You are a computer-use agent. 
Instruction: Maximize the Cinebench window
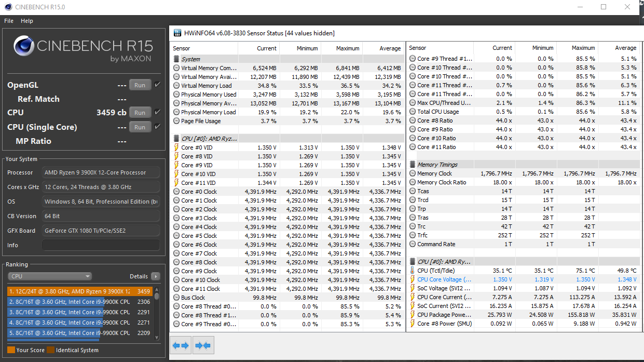click(x=604, y=7)
